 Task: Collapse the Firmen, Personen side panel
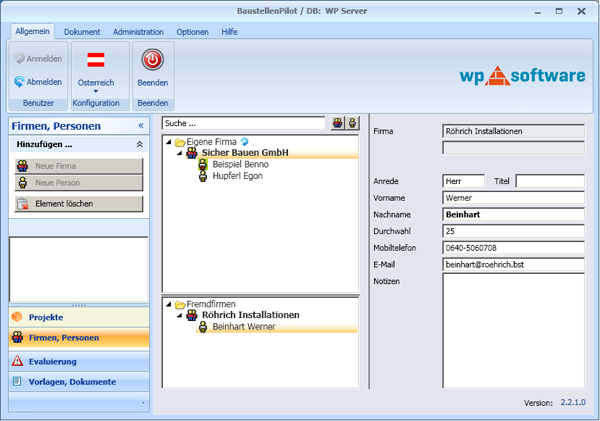(x=140, y=125)
